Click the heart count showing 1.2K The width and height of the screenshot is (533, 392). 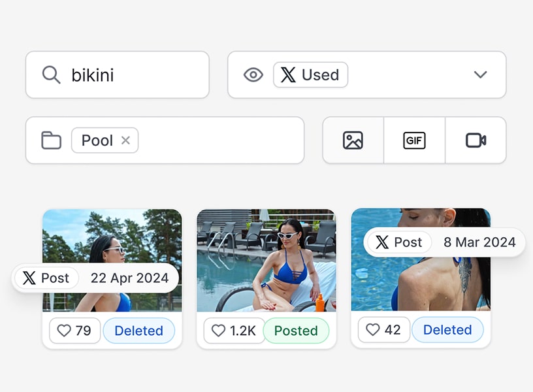point(234,331)
